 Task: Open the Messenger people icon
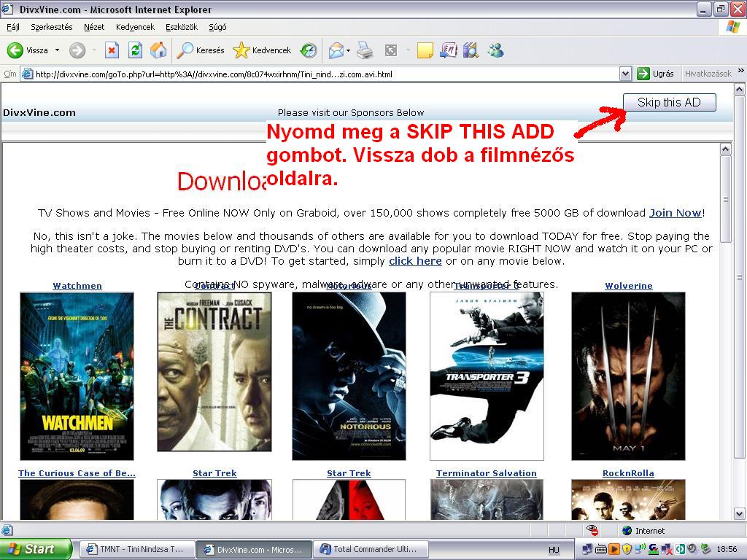pos(496,50)
